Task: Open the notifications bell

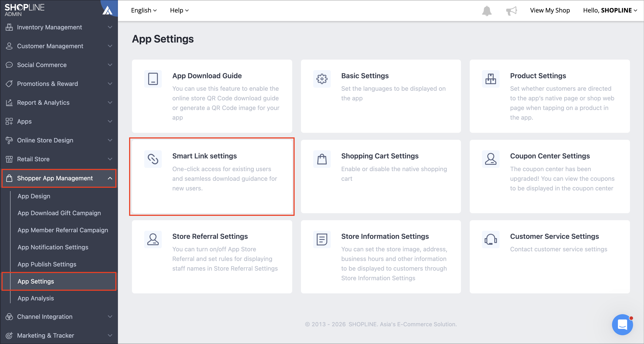Action: click(486, 11)
